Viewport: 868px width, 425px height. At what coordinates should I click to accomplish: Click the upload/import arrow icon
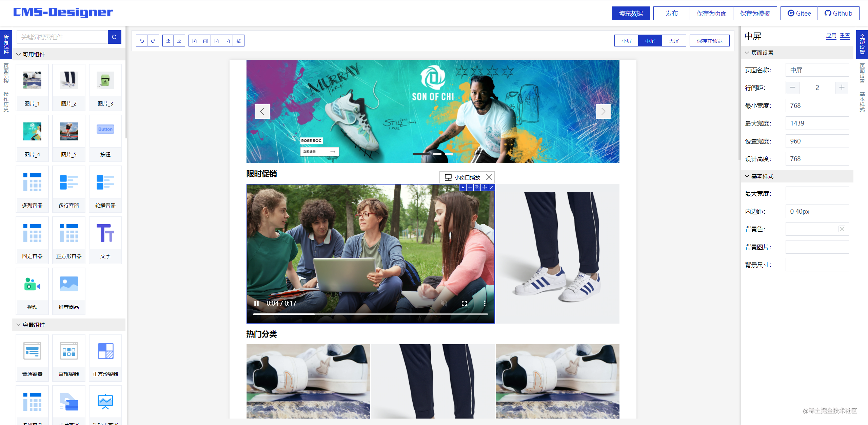pyautogui.click(x=168, y=41)
